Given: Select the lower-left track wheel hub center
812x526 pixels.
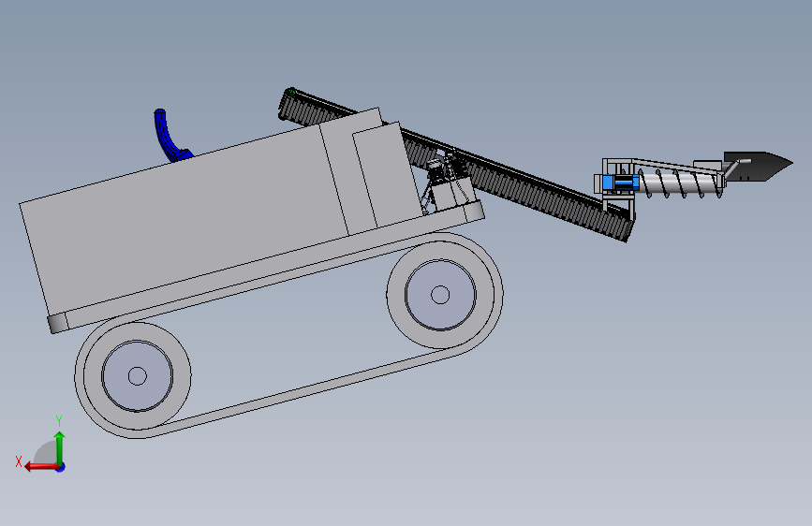Looking at the screenshot, I should tap(138, 376).
